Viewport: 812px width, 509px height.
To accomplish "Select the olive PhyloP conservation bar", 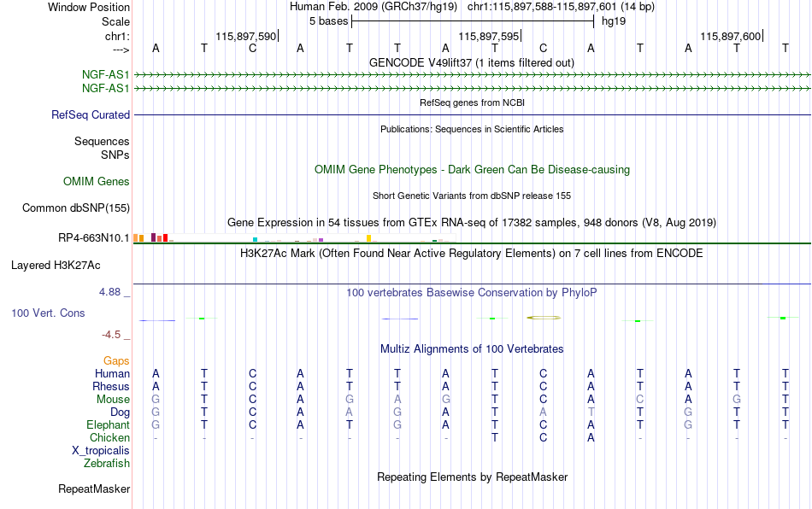I will (x=544, y=318).
